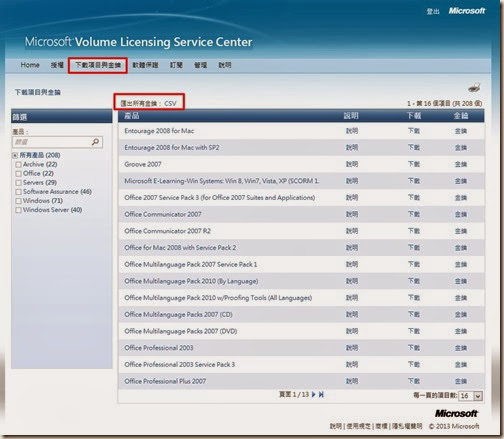Click 下載 for Office Communicator 2007 R2

pyautogui.click(x=414, y=231)
